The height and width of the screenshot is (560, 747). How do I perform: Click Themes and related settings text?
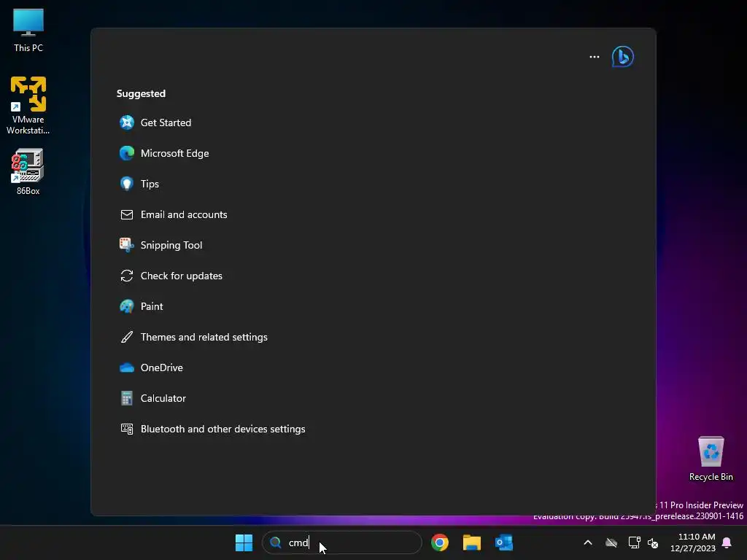click(x=204, y=337)
